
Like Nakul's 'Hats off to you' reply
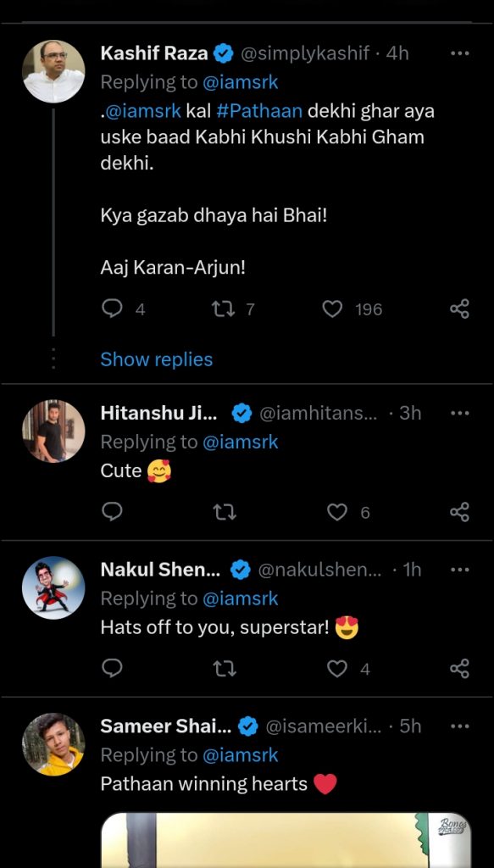[x=337, y=669]
